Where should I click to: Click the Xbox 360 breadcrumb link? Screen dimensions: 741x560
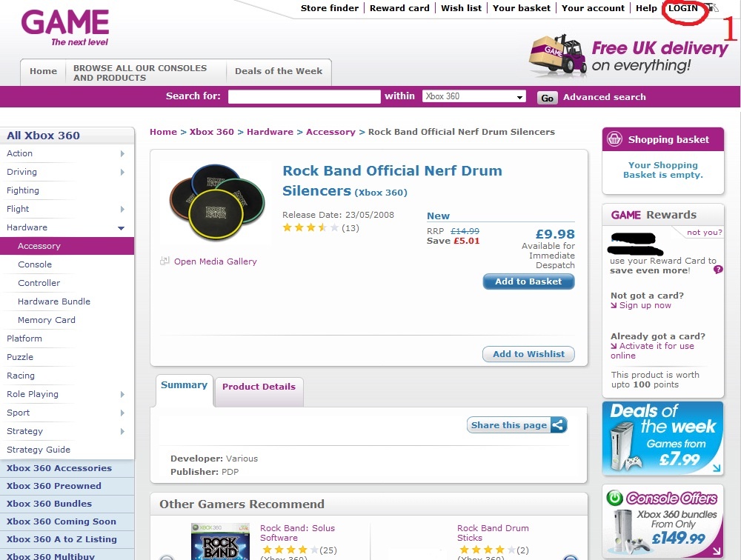pos(212,132)
